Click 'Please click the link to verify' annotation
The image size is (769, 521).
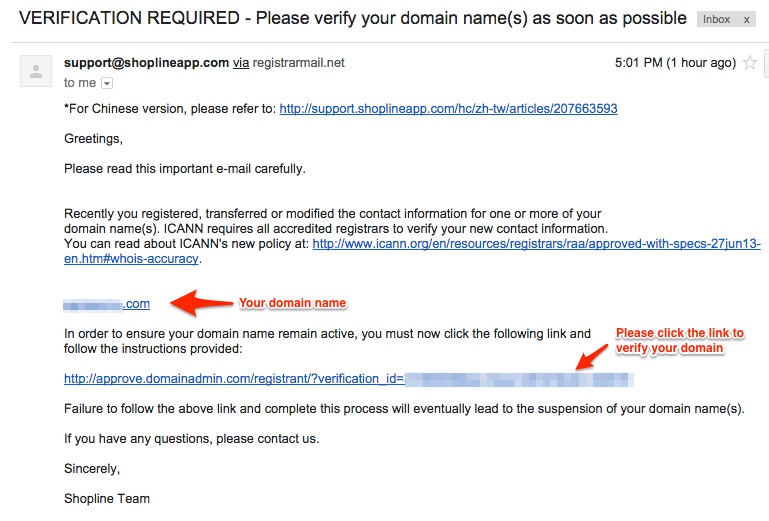(680, 340)
